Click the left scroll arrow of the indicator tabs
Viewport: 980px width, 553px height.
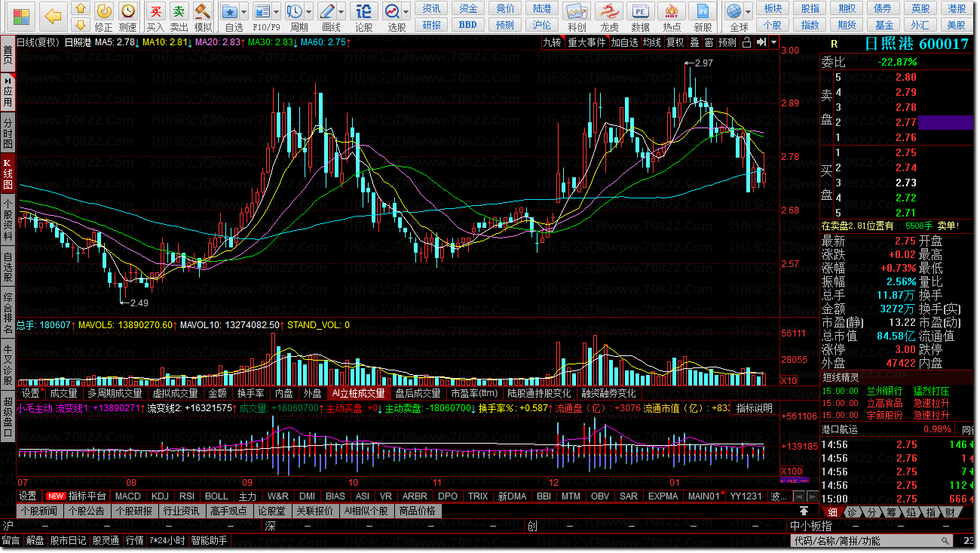tap(801, 497)
